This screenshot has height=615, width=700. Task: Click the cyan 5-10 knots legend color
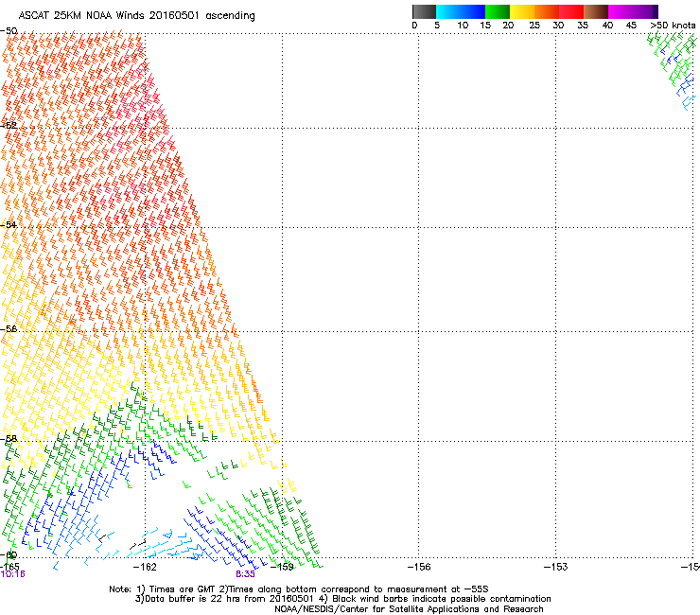(448, 11)
